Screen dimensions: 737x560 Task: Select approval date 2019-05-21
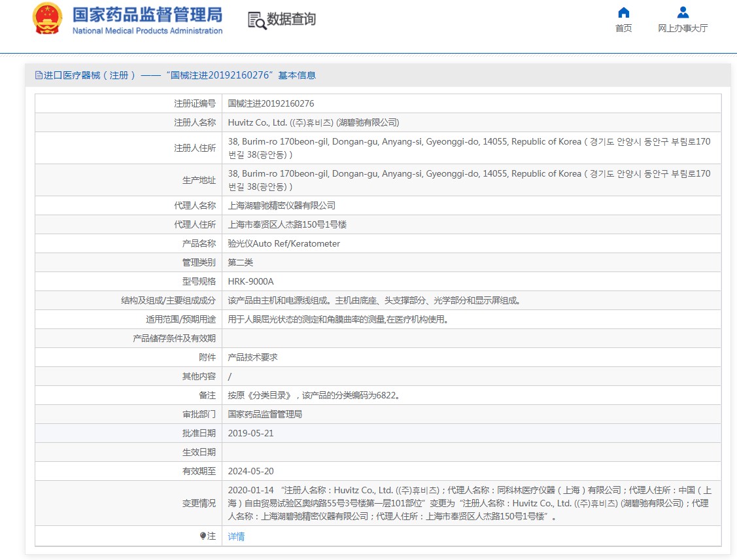pos(250,434)
